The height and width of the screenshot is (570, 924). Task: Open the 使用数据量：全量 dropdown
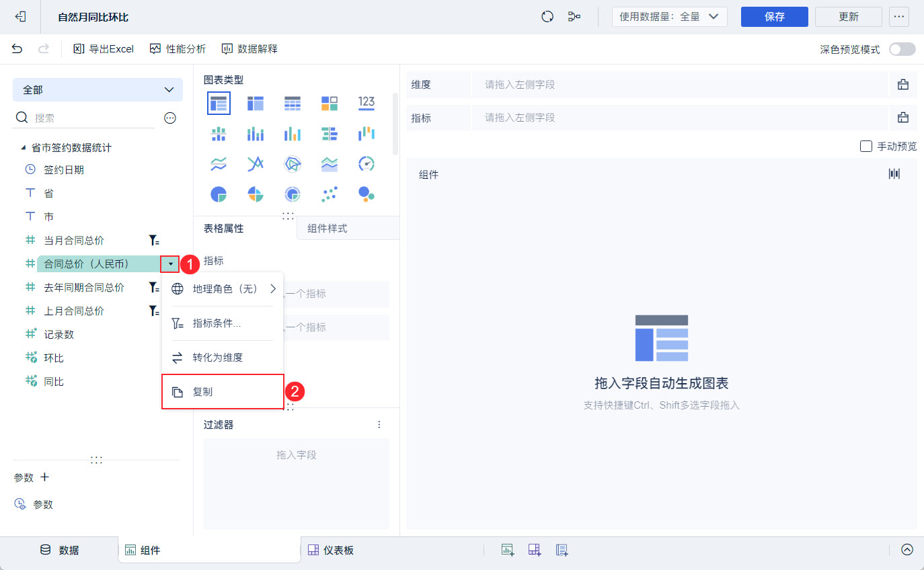point(670,17)
